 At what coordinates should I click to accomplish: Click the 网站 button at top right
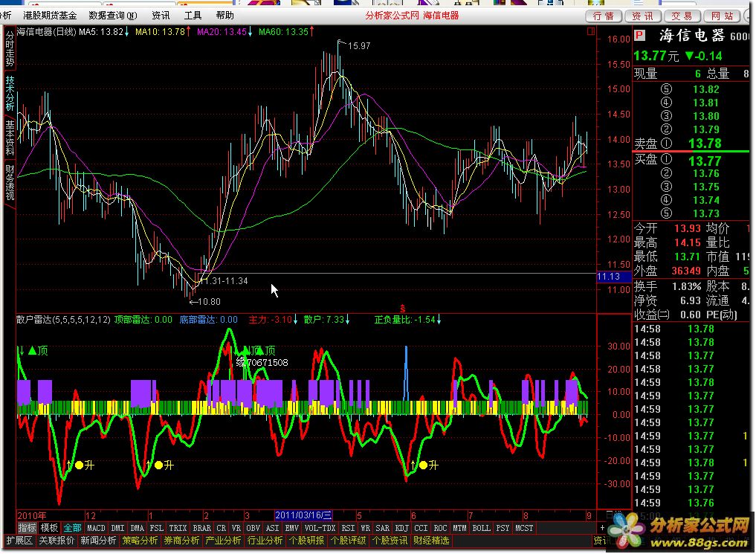722,16
